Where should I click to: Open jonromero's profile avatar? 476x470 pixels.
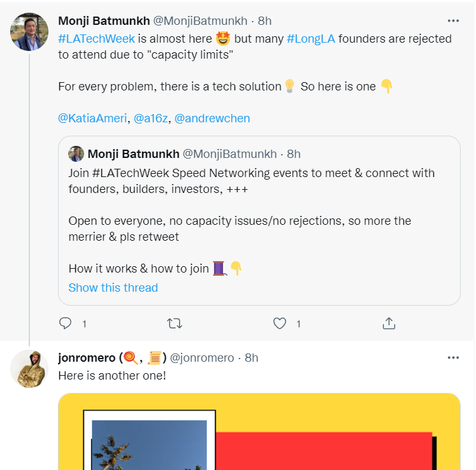tap(29, 369)
